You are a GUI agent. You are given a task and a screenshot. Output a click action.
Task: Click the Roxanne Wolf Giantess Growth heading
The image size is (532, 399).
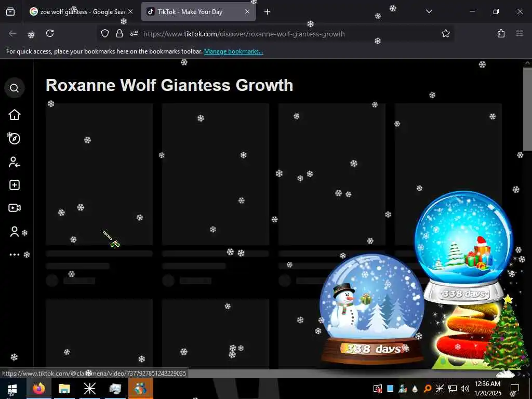pos(169,85)
